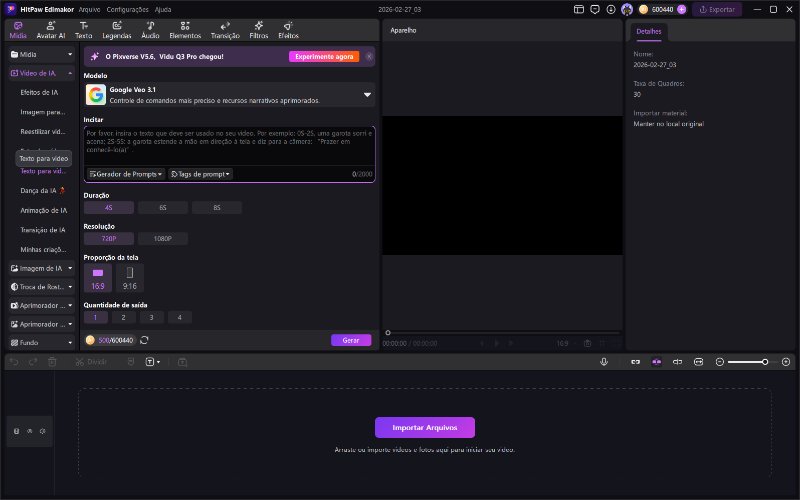Lock the timeline track
This screenshot has height=500, width=800.
[16, 431]
